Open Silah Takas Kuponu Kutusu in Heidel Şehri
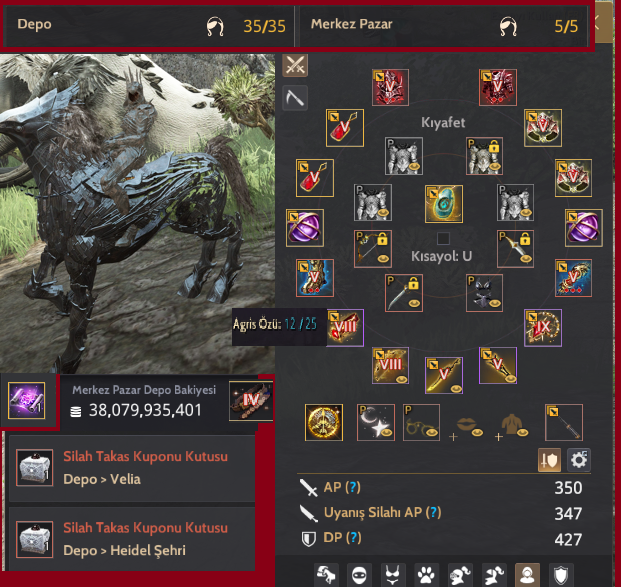The image size is (621, 587). [132, 539]
